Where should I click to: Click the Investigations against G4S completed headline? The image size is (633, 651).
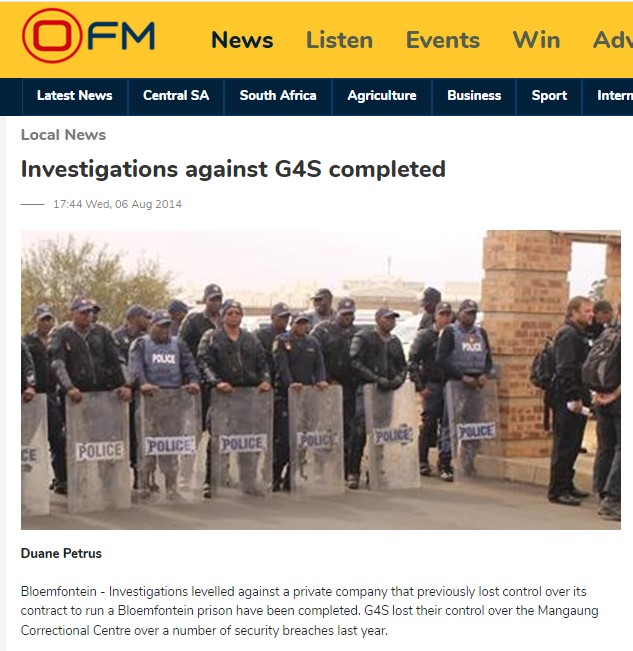[x=233, y=169]
